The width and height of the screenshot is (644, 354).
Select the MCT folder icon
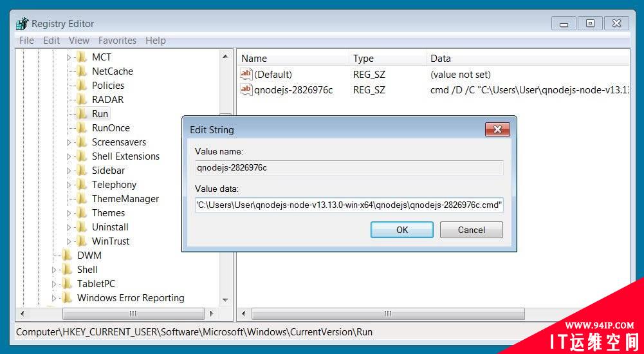click(82, 57)
